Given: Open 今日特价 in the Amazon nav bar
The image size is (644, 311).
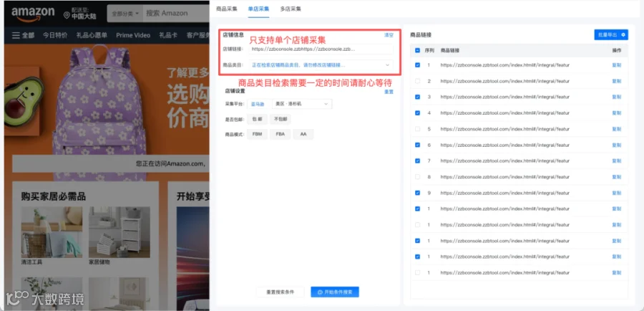Looking at the screenshot, I should [x=55, y=35].
